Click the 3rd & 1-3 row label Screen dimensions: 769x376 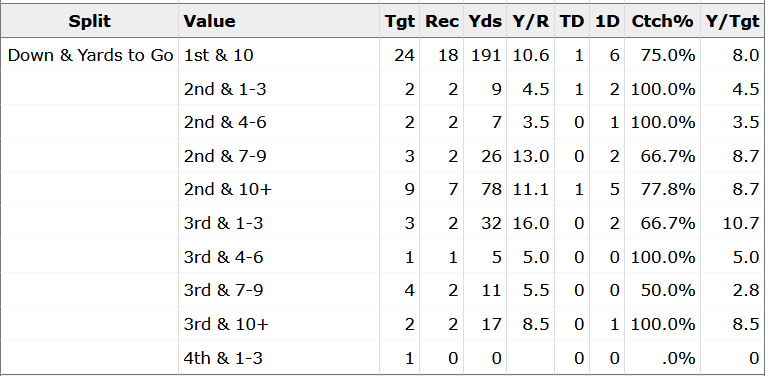tap(224, 224)
